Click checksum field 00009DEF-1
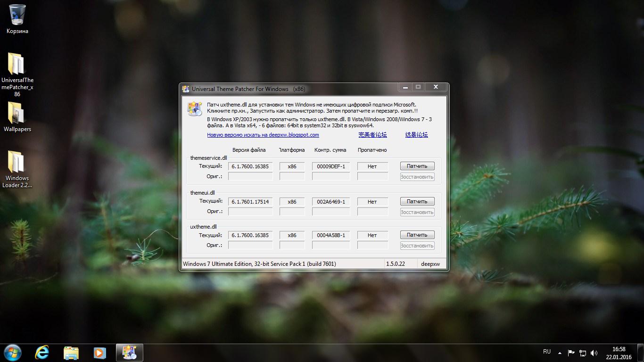 click(x=331, y=166)
